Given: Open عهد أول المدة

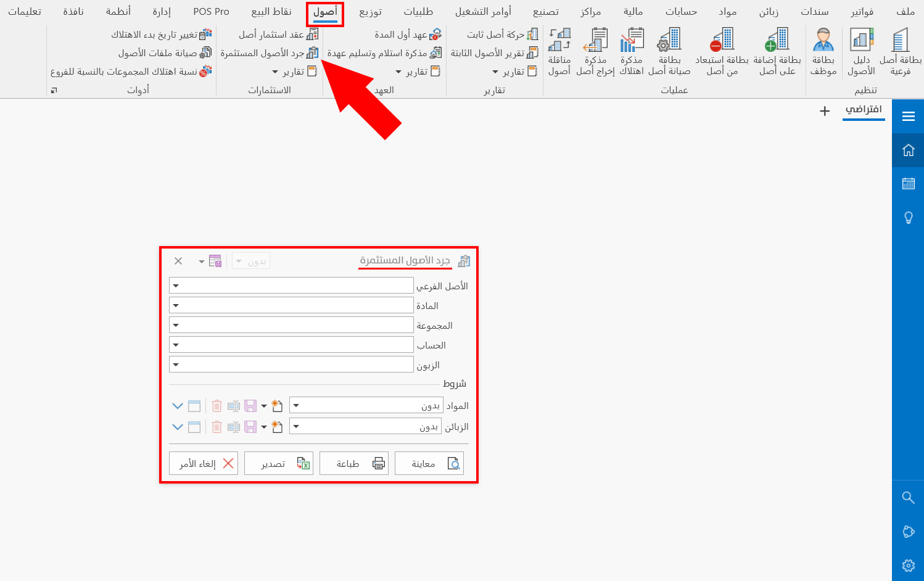Looking at the screenshot, I should click(408, 35).
